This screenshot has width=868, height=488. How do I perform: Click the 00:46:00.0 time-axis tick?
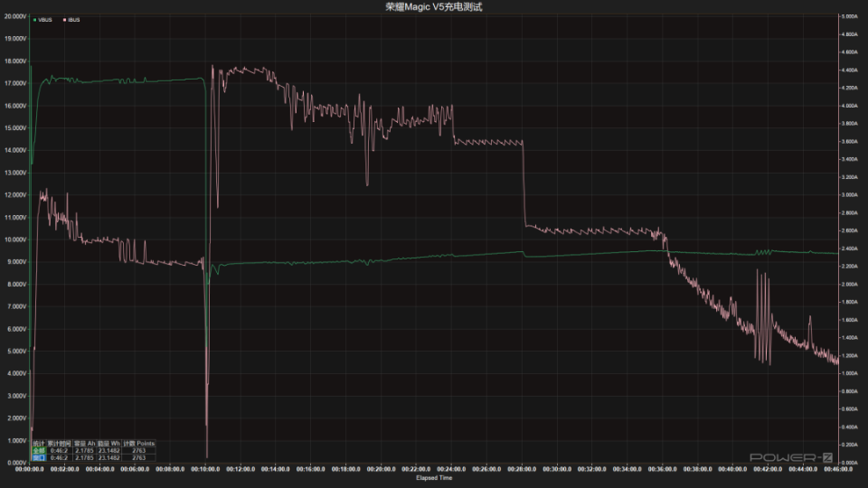click(838, 469)
